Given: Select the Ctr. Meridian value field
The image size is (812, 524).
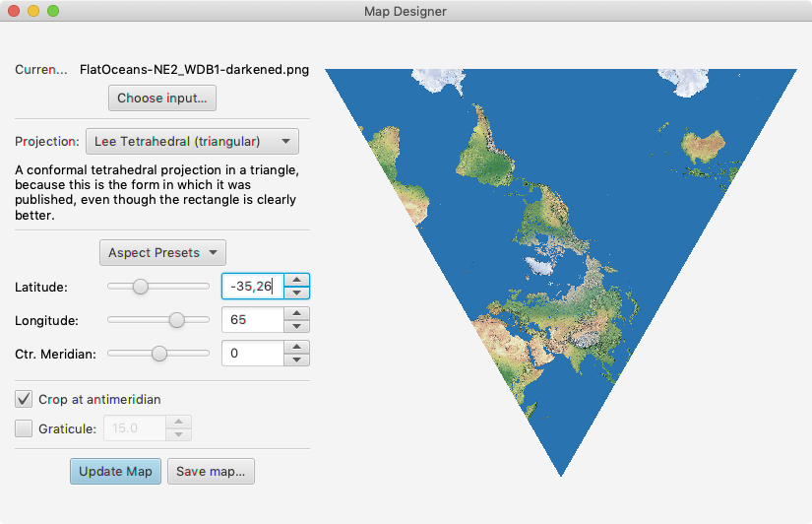Looking at the screenshot, I should click(253, 354).
